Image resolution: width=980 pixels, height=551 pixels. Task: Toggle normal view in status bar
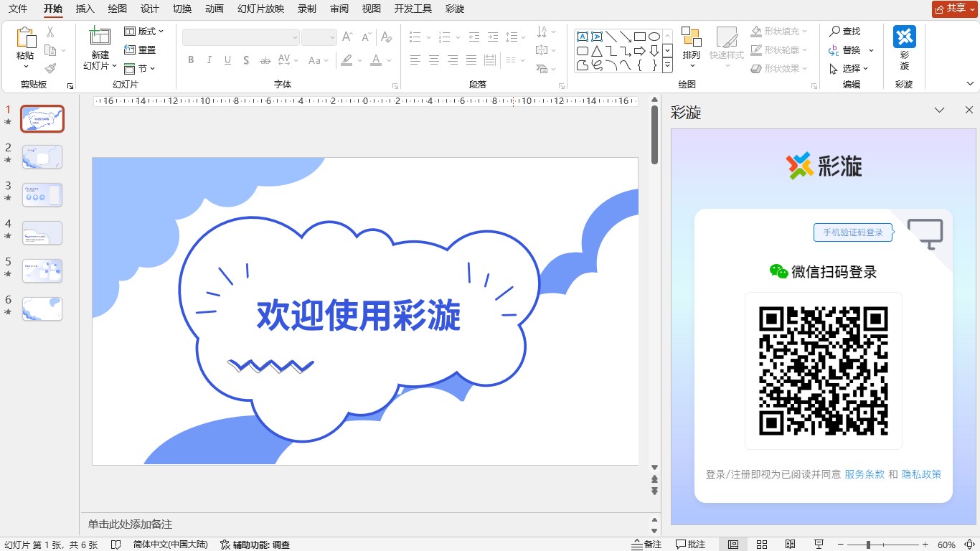(733, 545)
